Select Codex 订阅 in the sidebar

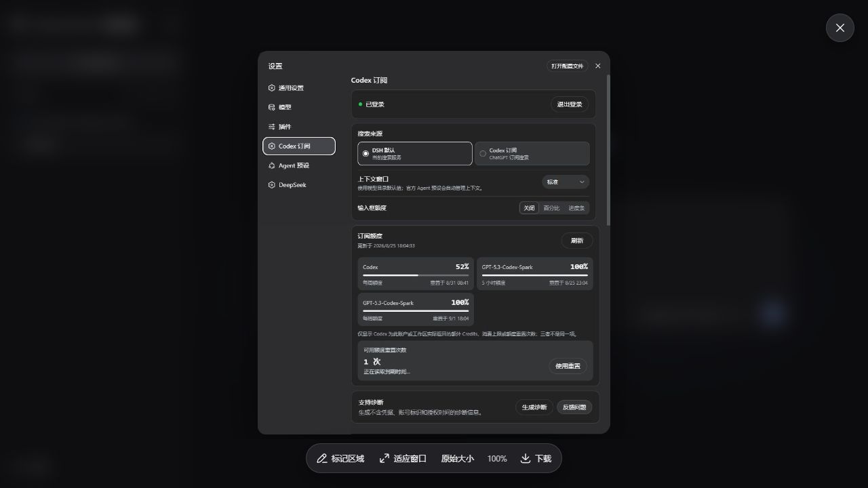point(298,146)
